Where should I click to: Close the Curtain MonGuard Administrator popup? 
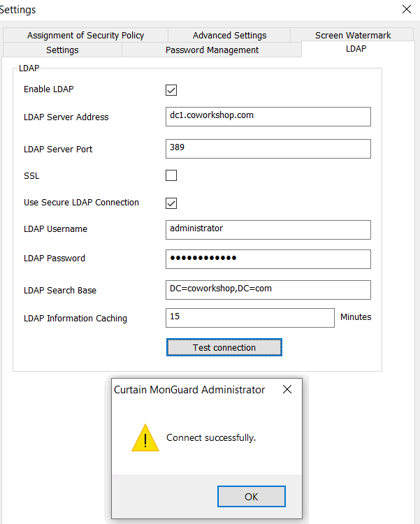pyautogui.click(x=287, y=390)
